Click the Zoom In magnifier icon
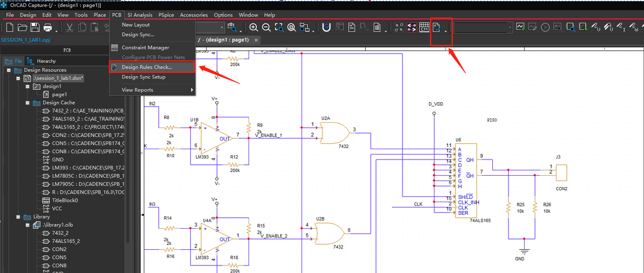Image resolution: width=644 pixels, height=273 pixels. pyautogui.click(x=253, y=28)
